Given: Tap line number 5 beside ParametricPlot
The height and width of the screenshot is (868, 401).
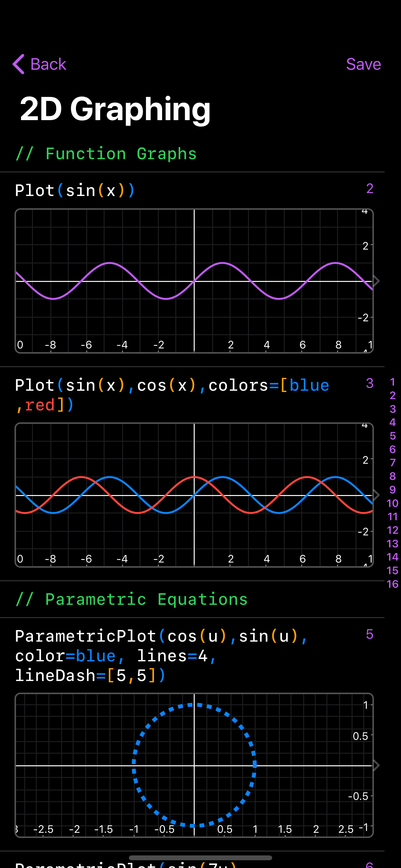Looking at the screenshot, I should tap(370, 634).
